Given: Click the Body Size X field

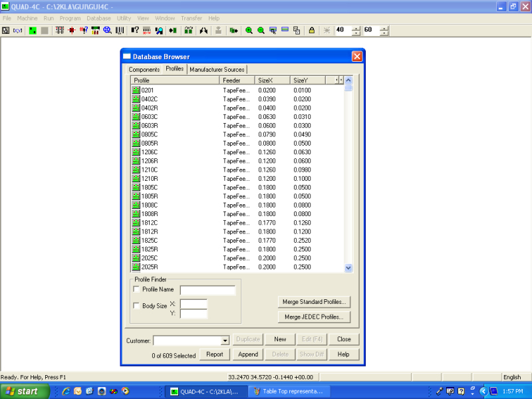Looking at the screenshot, I should (x=194, y=304).
